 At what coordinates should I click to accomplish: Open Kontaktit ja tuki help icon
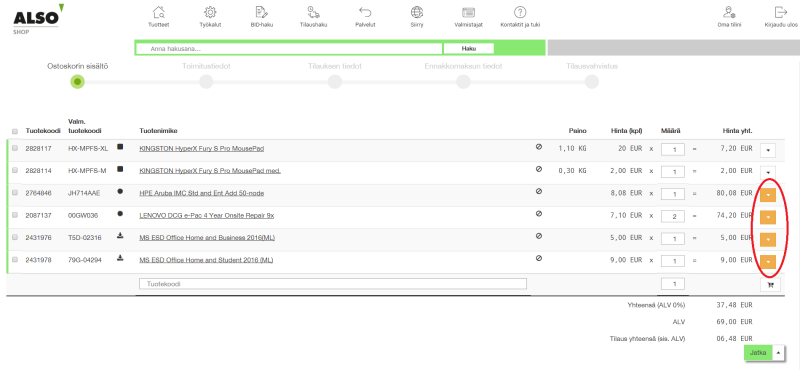pyautogui.click(x=520, y=12)
